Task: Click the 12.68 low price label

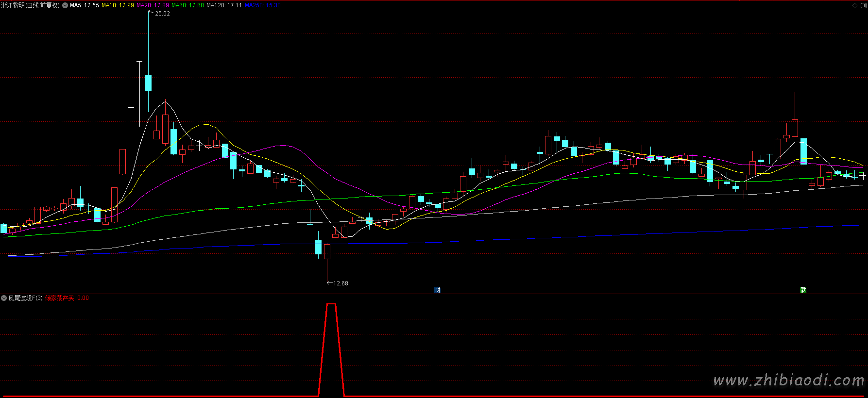Action: click(340, 283)
